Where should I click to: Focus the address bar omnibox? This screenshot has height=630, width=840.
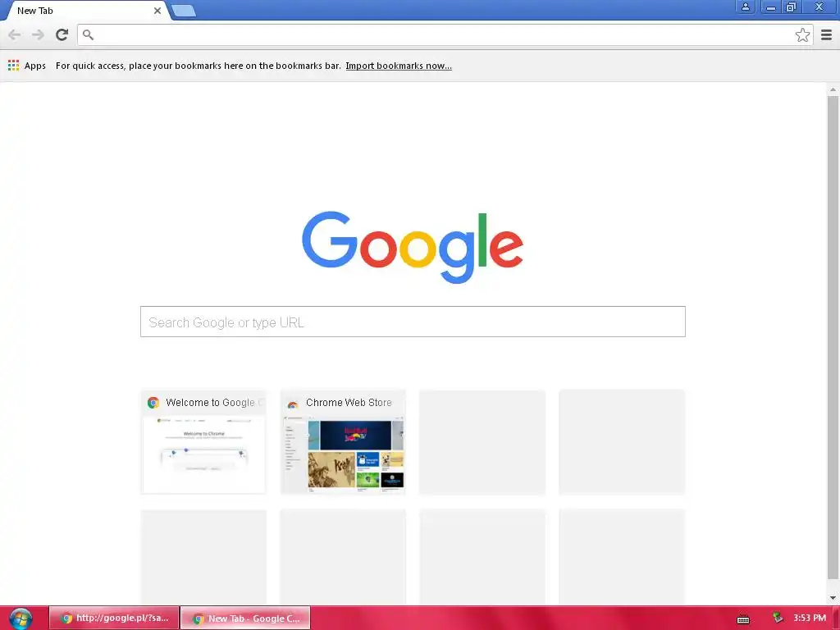(x=445, y=34)
